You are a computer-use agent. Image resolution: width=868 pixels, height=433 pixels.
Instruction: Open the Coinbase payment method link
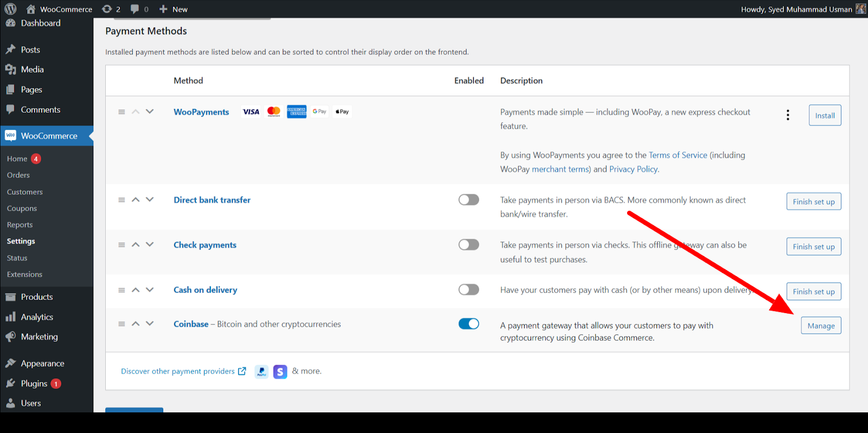tap(191, 324)
